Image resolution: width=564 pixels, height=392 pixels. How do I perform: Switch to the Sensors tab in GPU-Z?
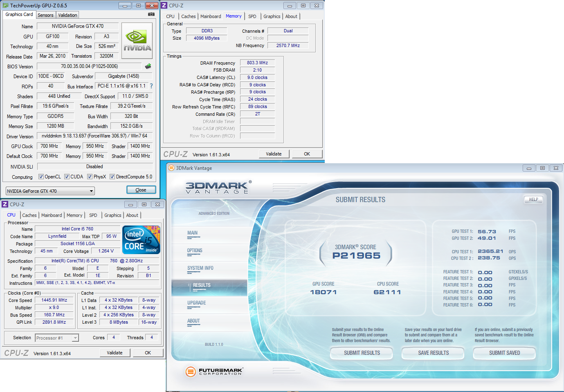pyautogui.click(x=46, y=15)
